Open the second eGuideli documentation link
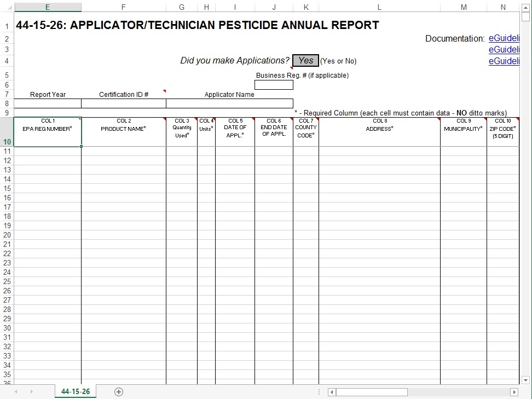The height and width of the screenshot is (399, 532). pyautogui.click(x=504, y=50)
